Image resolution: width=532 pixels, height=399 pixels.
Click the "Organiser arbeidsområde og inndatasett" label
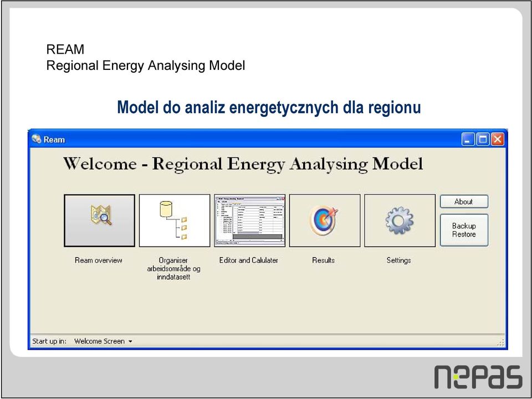[x=173, y=268]
